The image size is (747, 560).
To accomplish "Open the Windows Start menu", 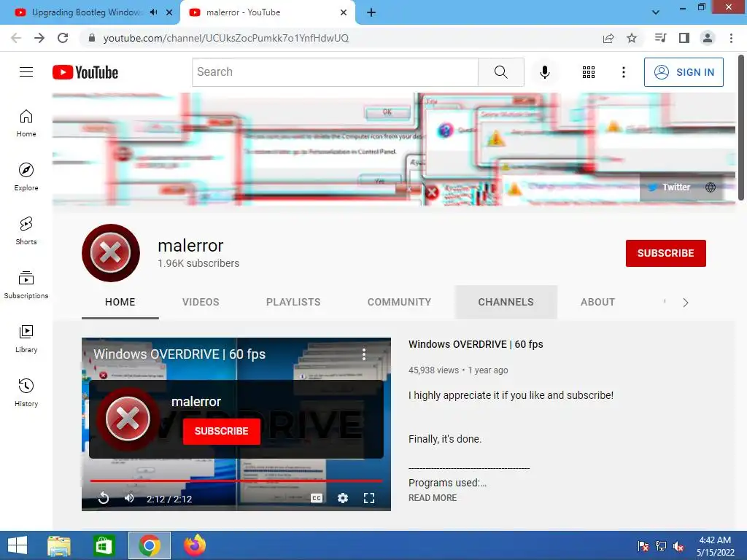I will [18, 545].
